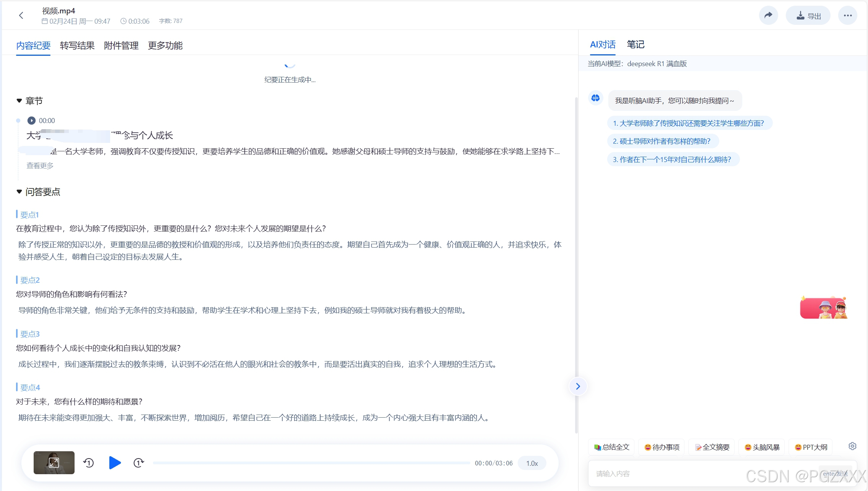Expand the video thumbnail preview
Screen dimensions: 868x491
[x=54, y=463]
